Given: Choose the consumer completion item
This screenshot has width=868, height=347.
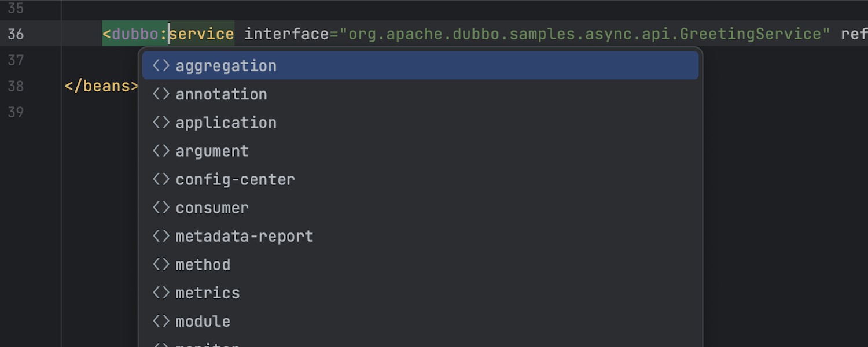Looking at the screenshot, I should 212,208.
